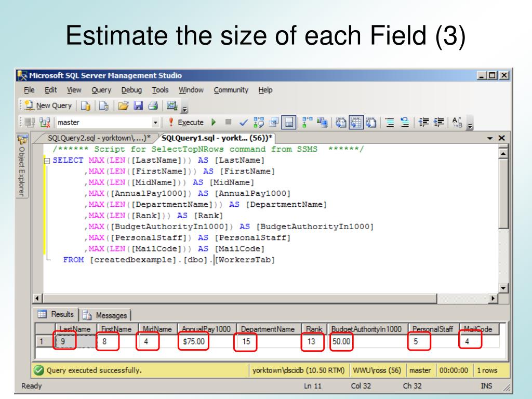
Task: Click the Execute button
Action: click(x=186, y=122)
